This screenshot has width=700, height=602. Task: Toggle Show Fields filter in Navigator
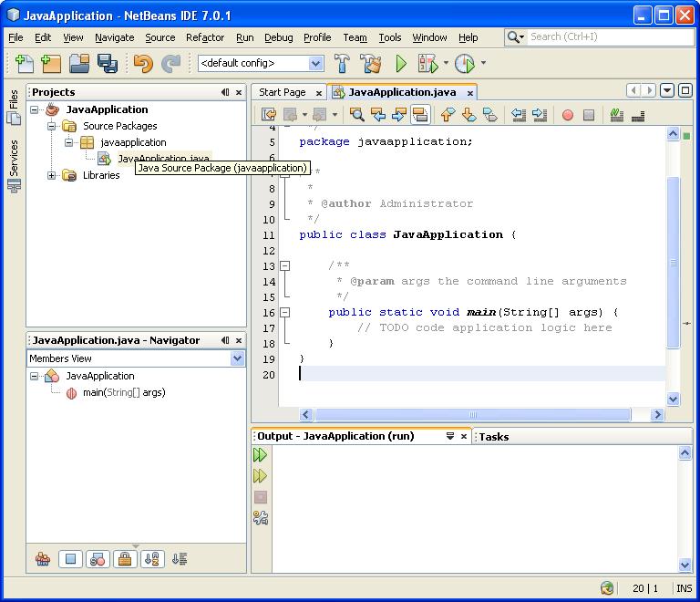(70, 559)
